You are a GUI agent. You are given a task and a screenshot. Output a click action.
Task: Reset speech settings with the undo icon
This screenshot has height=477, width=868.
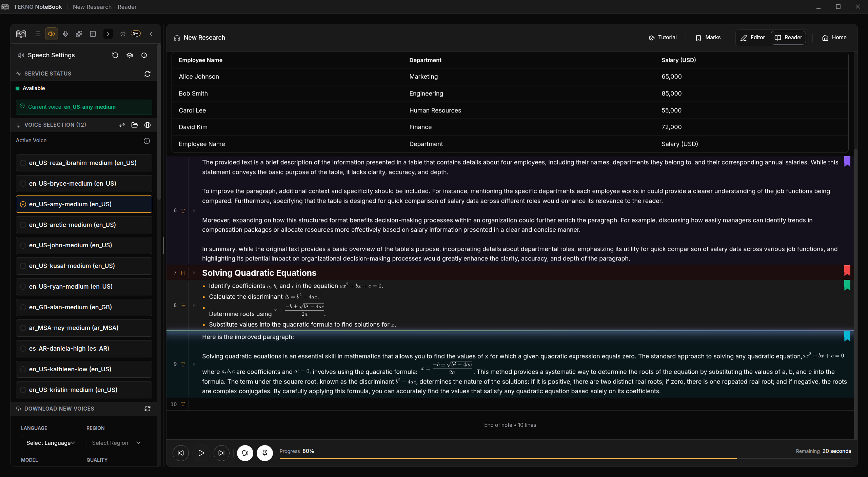[115, 55]
